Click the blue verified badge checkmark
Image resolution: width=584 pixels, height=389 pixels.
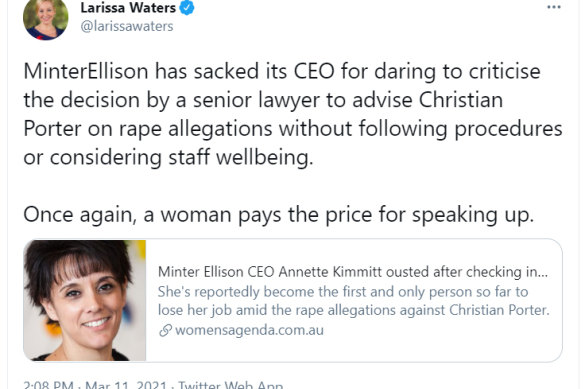pyautogui.click(x=187, y=8)
